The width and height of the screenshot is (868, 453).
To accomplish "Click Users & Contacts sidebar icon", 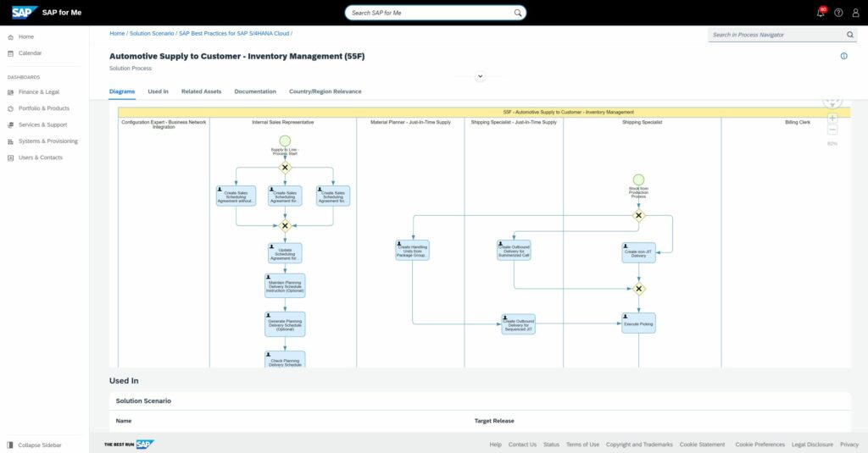I will (x=10, y=157).
